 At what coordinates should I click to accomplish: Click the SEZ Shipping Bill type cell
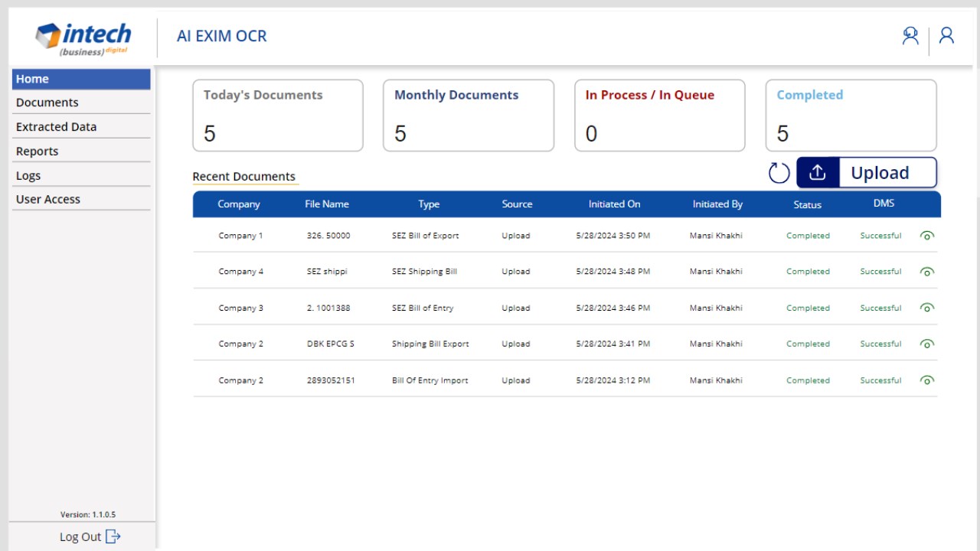[424, 272]
